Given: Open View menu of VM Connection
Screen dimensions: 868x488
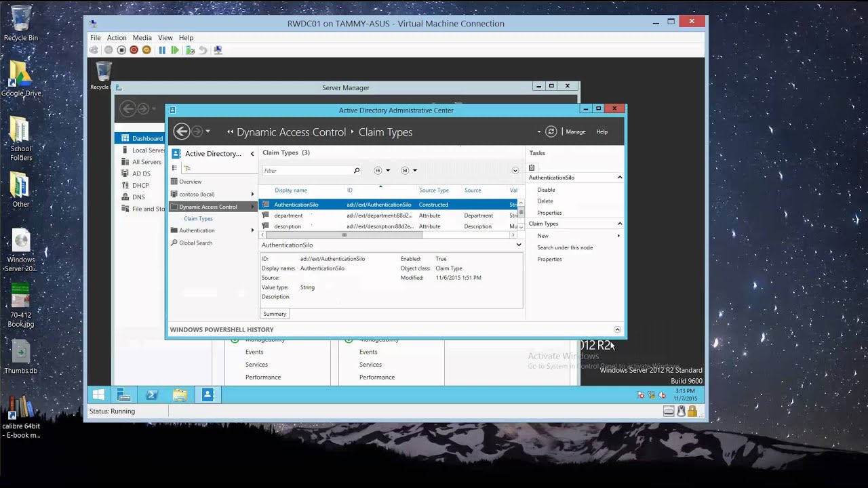Looking at the screenshot, I should [165, 38].
